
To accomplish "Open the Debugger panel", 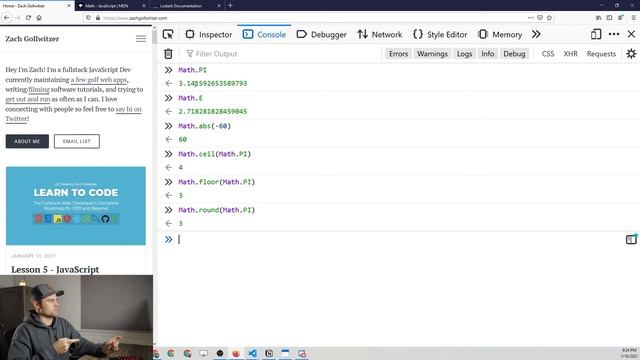I will coord(321,34).
